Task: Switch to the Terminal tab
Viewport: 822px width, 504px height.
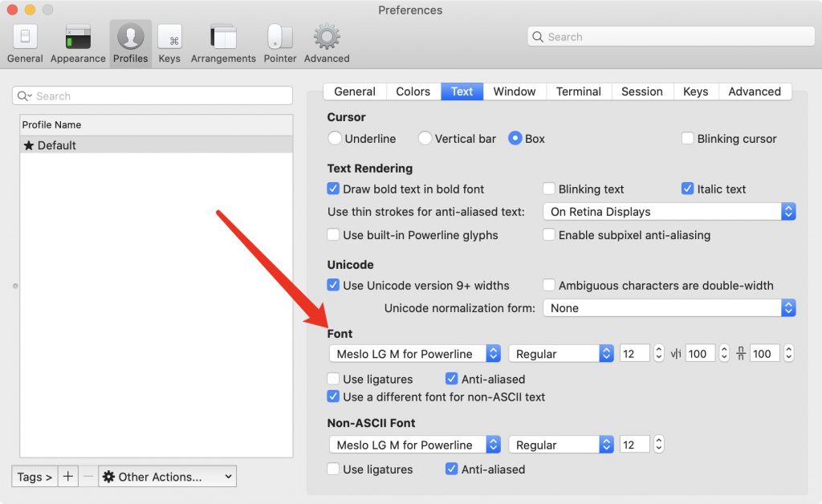Action: [x=579, y=91]
